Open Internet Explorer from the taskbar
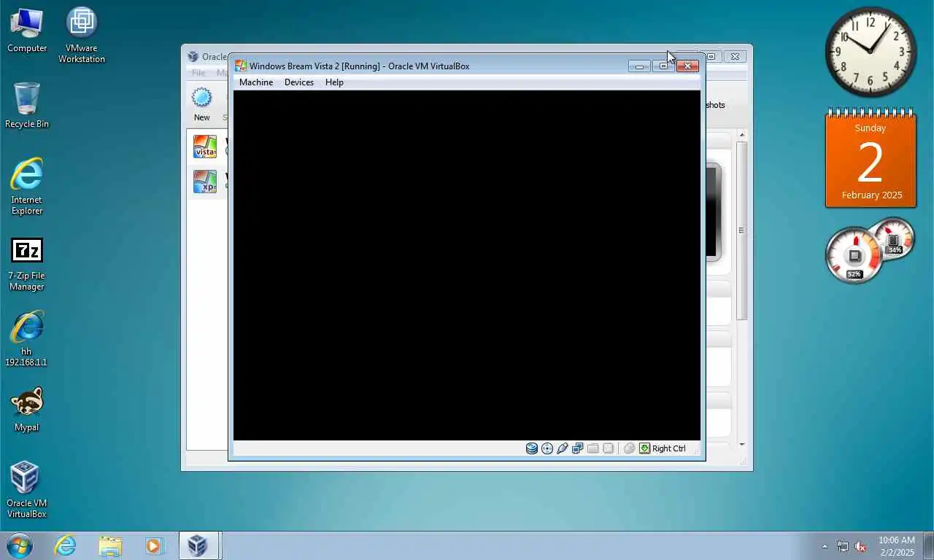 tap(66, 545)
